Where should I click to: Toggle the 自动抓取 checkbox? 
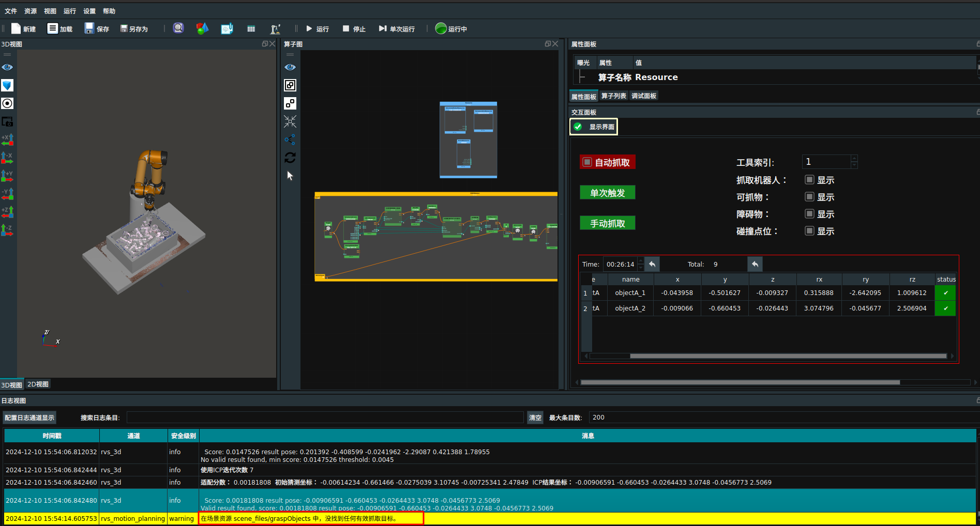pos(587,162)
